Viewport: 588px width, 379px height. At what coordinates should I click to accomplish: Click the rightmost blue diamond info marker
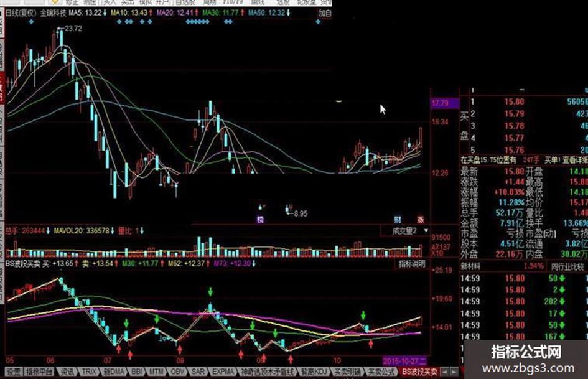(x=318, y=22)
